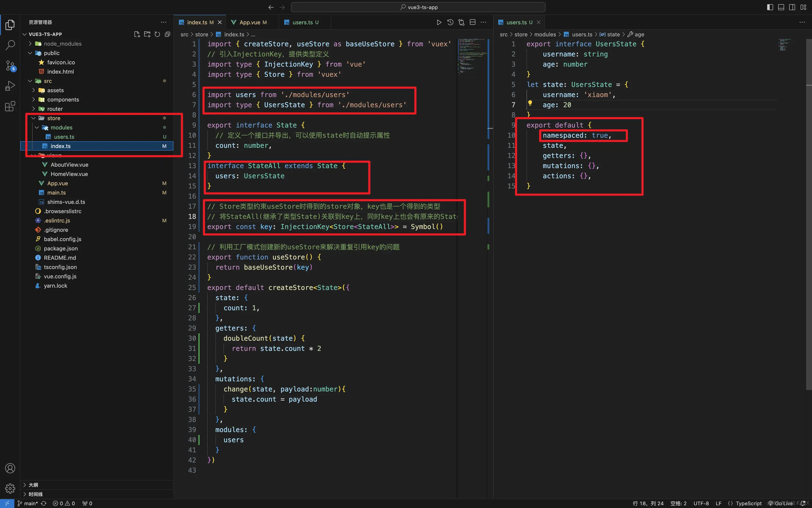The width and height of the screenshot is (812, 508).
Task: Open the Search view in activity bar
Action: click(x=10, y=45)
